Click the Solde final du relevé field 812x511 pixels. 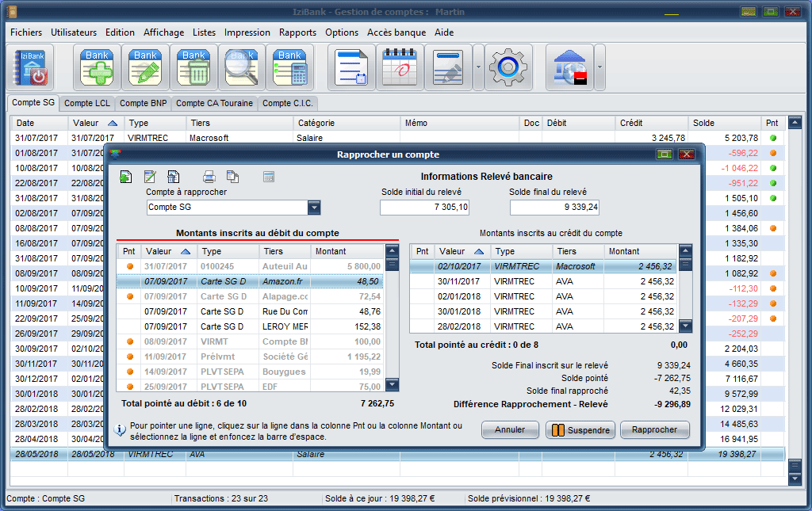point(555,208)
